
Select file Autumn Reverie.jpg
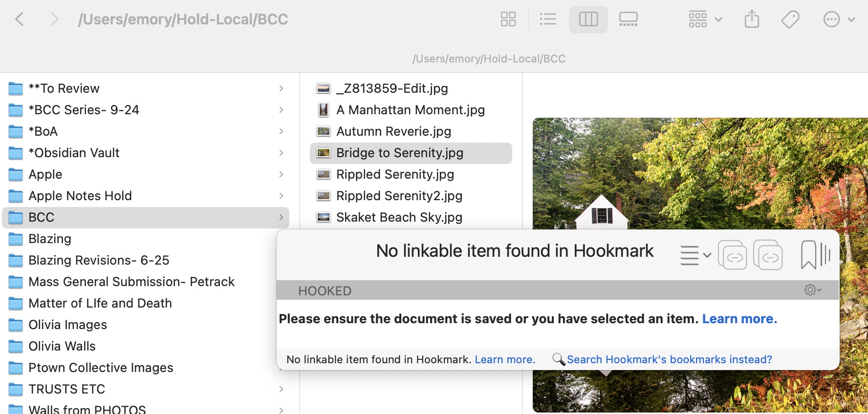click(411, 131)
